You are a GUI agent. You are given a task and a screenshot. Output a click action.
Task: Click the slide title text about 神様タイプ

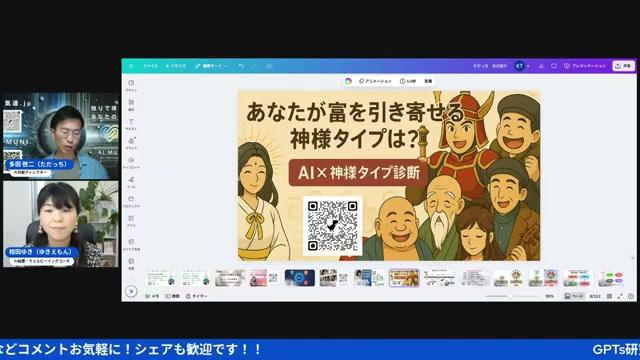(x=355, y=125)
